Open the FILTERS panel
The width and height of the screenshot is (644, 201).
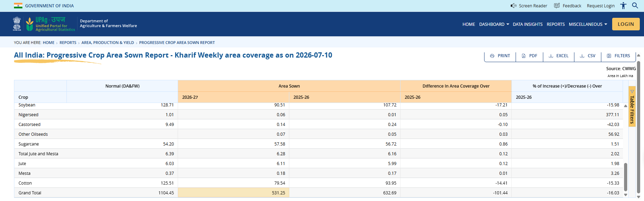tap(618, 56)
